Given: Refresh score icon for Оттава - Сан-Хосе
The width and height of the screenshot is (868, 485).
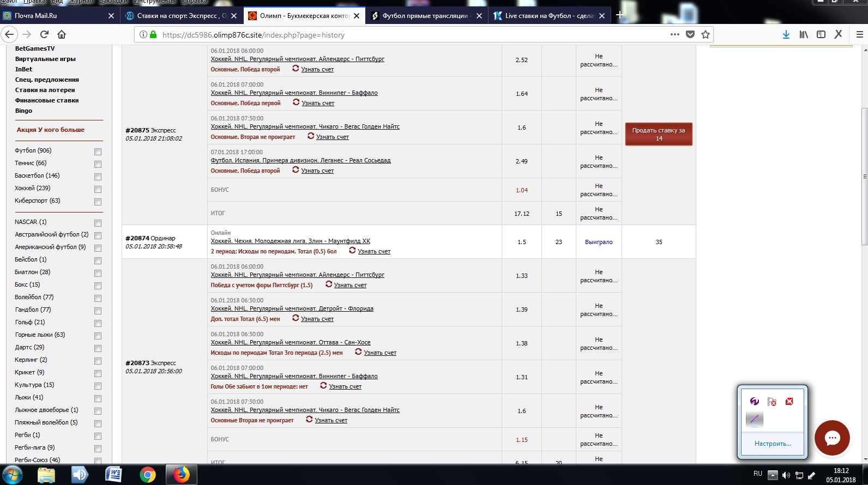Looking at the screenshot, I should [358, 352].
